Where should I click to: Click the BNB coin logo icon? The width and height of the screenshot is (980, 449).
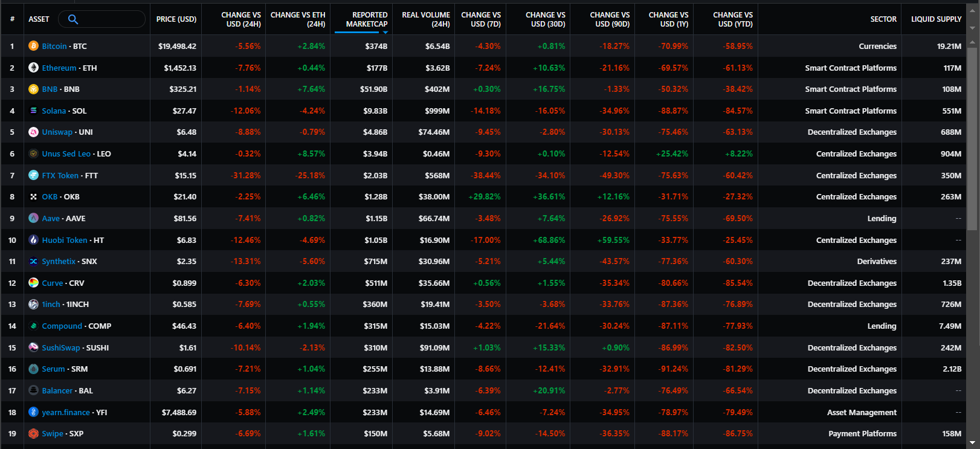tap(34, 89)
